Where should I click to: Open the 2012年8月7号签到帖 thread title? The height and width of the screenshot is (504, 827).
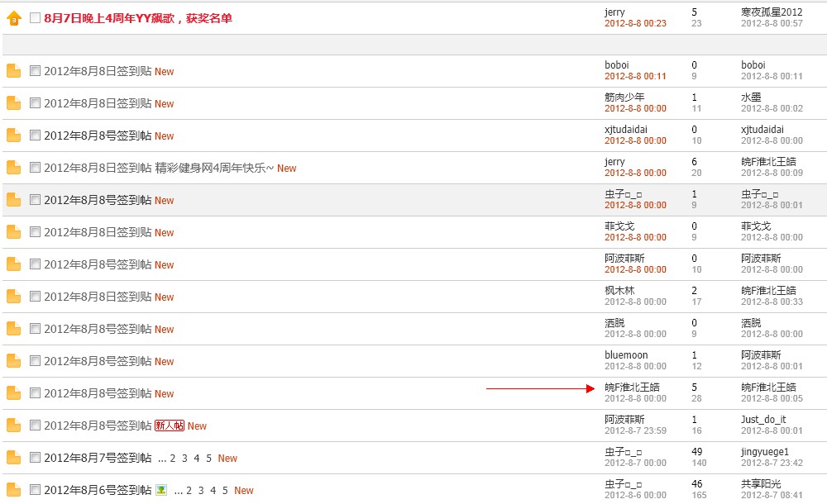coord(98,458)
